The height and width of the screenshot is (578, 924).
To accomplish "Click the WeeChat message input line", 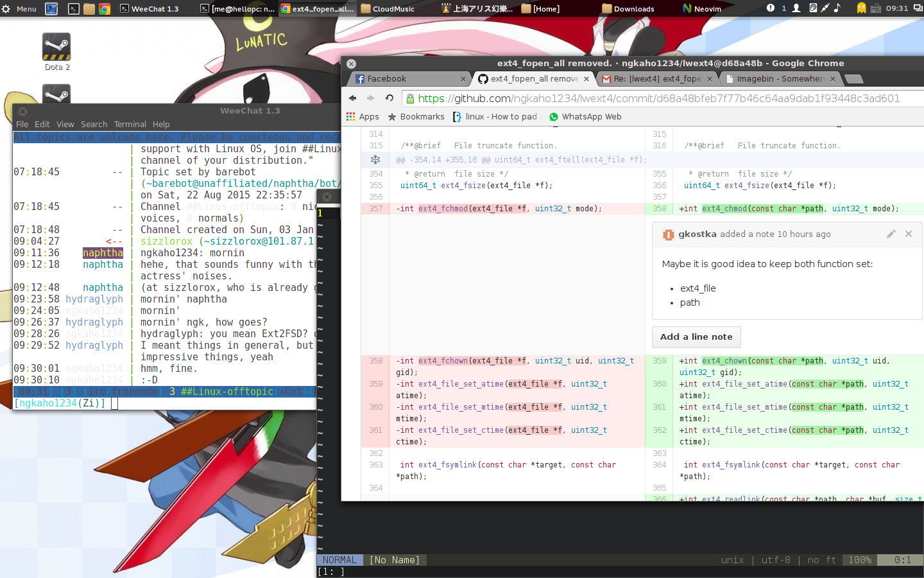I will [x=165, y=403].
